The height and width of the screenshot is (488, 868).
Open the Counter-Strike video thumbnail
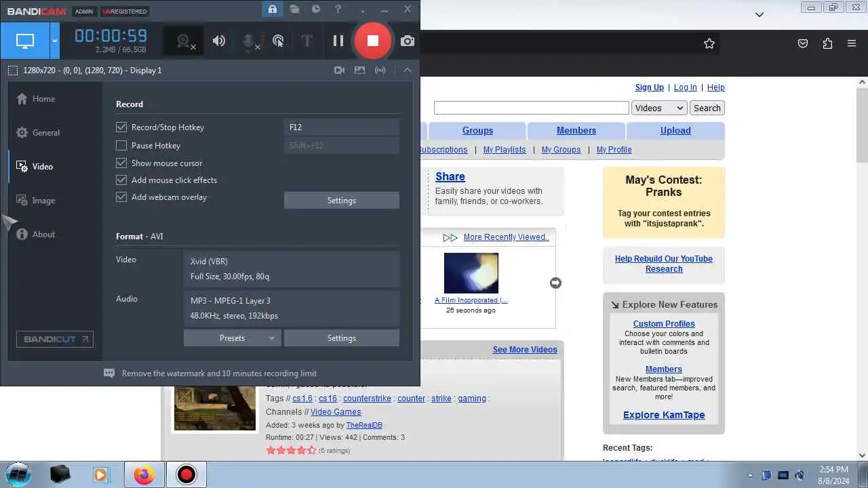coord(215,408)
